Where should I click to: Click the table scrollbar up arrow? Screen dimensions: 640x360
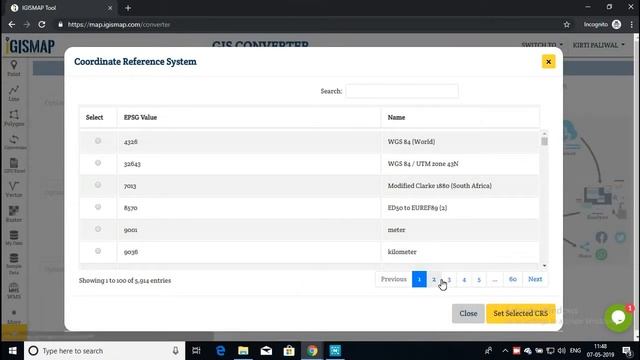point(544,133)
